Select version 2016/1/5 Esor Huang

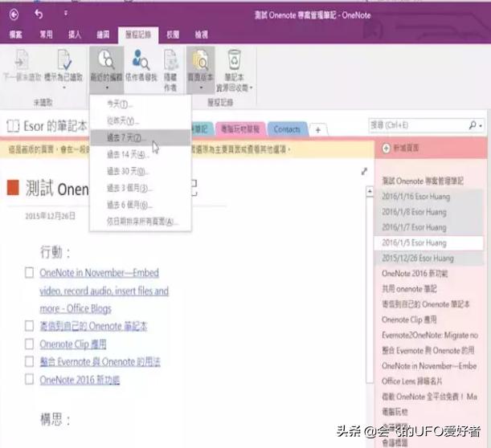(428, 242)
